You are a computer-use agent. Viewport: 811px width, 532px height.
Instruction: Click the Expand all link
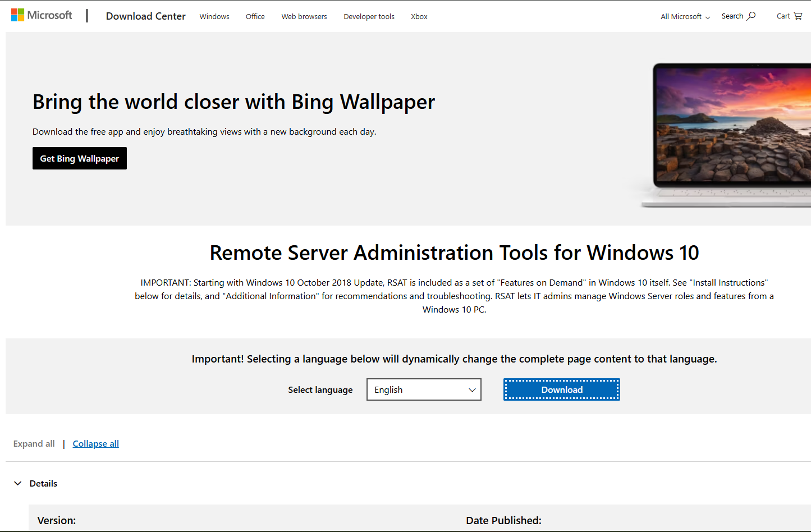click(x=34, y=443)
